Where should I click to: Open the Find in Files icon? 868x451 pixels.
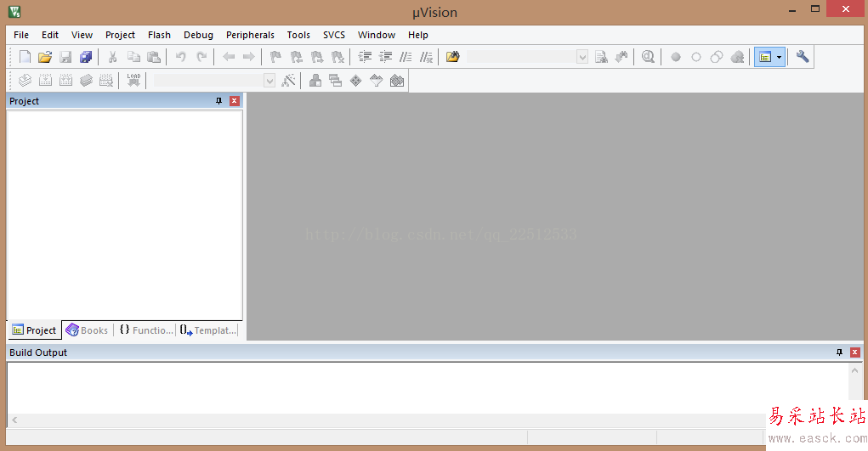pos(453,56)
